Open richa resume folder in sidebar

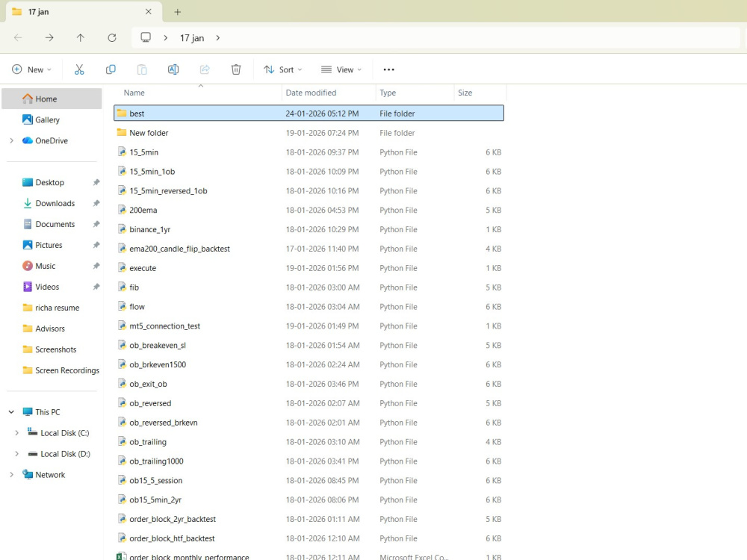tap(52, 308)
